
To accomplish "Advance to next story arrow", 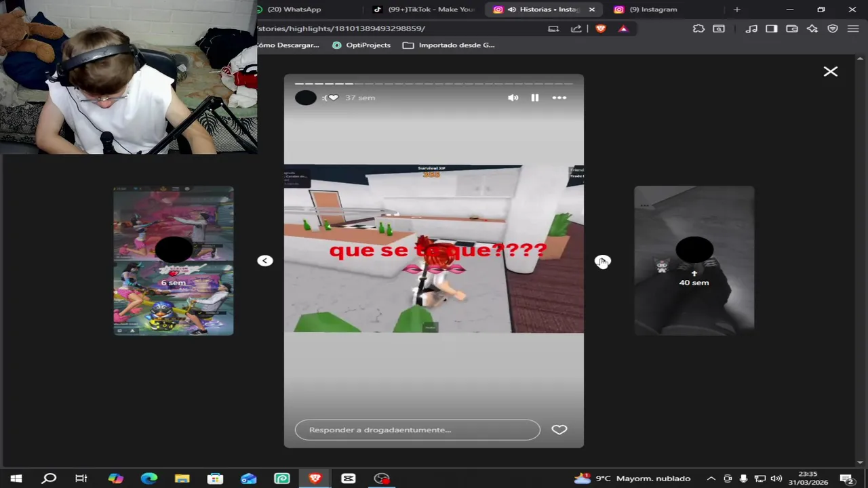I will click(x=602, y=261).
